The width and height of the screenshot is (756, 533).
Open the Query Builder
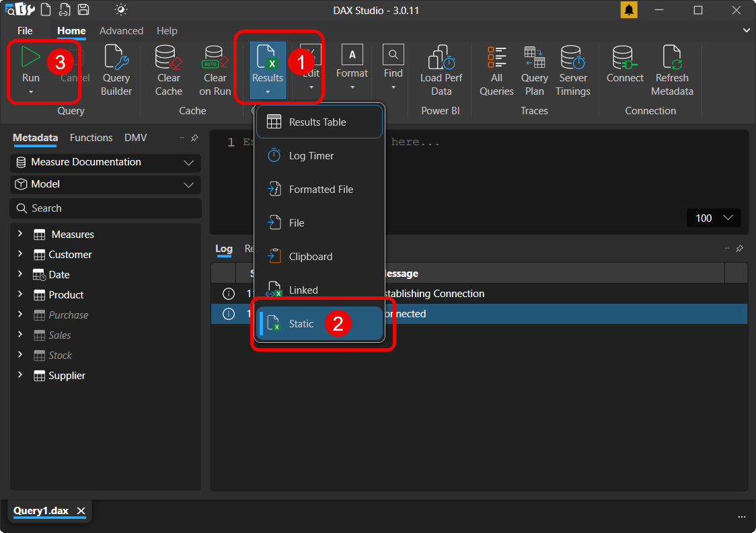click(116, 71)
